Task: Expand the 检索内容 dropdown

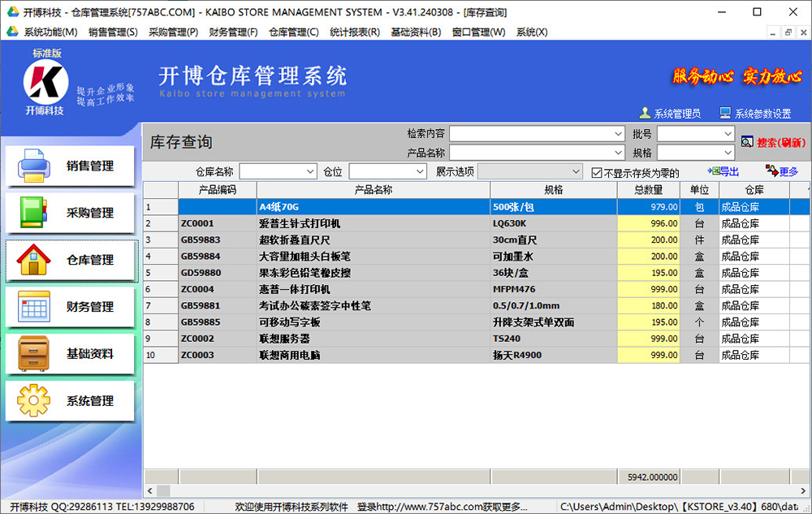Action: click(618, 133)
